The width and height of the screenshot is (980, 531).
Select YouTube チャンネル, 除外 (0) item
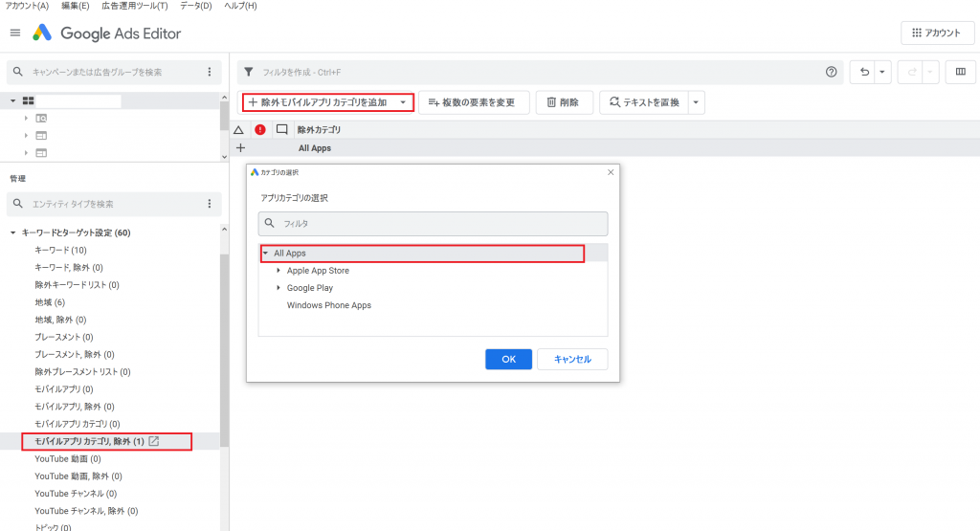[x=86, y=511]
